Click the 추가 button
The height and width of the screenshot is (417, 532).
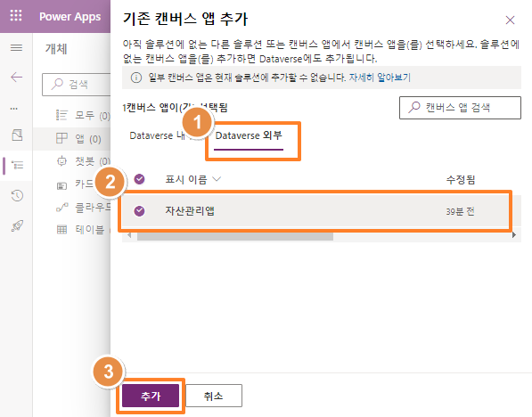point(151,396)
